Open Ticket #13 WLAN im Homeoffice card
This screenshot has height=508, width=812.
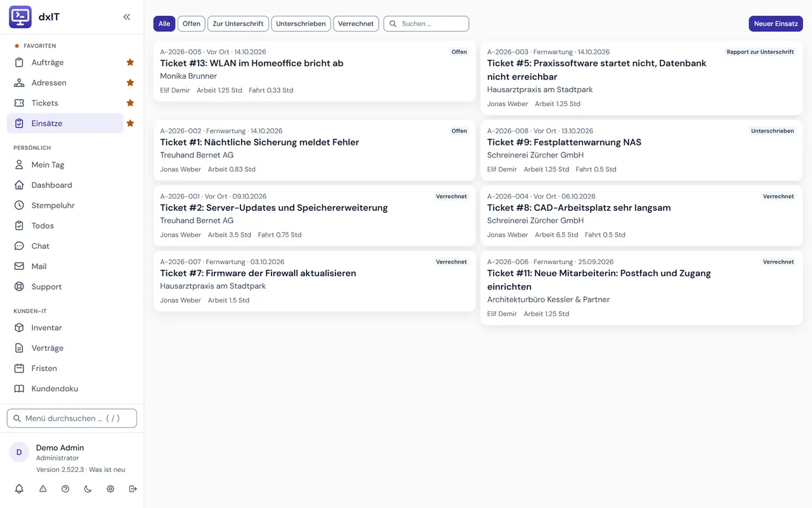point(315,72)
